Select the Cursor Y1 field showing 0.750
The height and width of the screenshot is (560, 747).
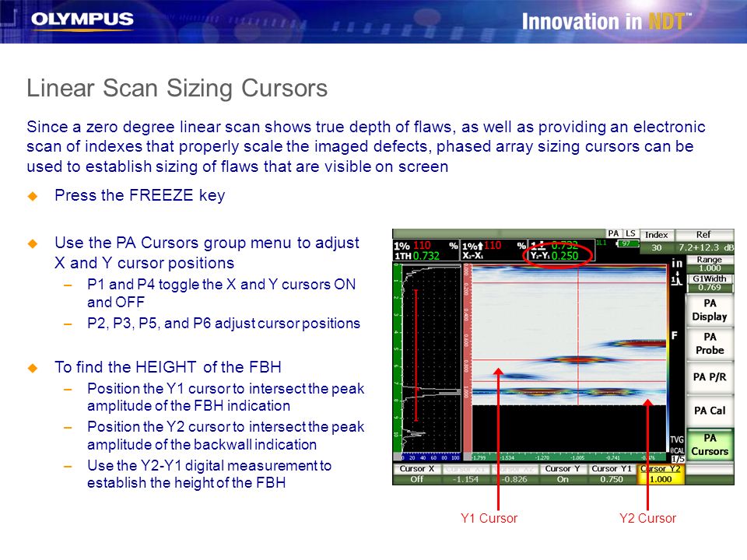[x=612, y=474]
